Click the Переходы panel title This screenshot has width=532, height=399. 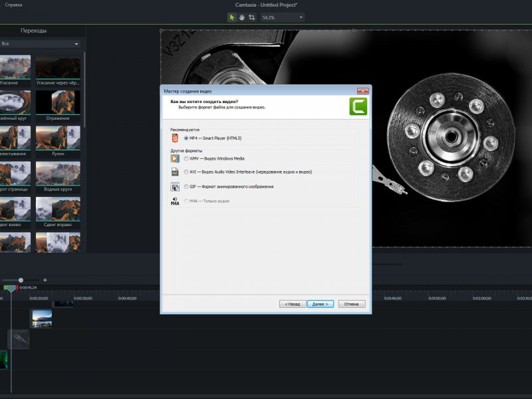click(34, 31)
